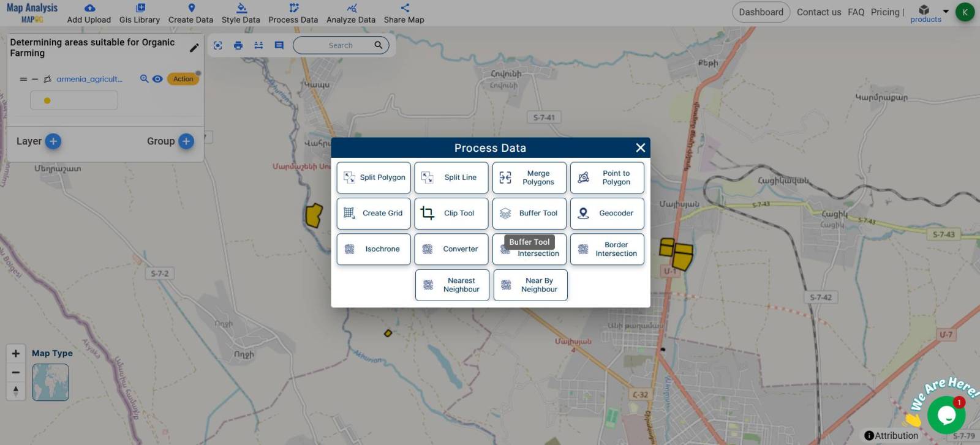This screenshot has width=980, height=445.
Task: Click the search magnifier icon
Action: point(379,45)
